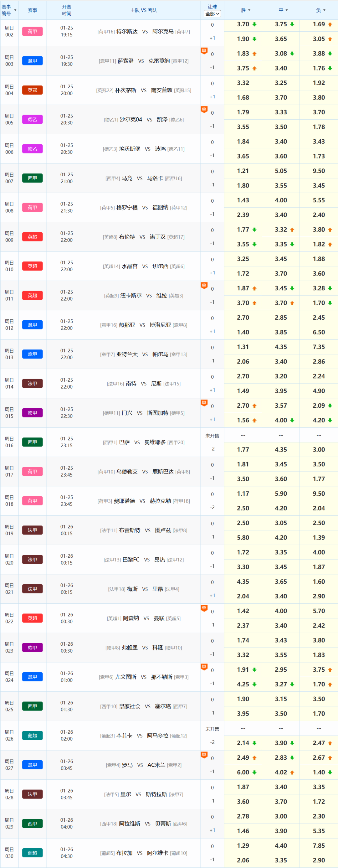Click the 单 badge for 沙尔克04 vs 凯泽

pos(204,110)
